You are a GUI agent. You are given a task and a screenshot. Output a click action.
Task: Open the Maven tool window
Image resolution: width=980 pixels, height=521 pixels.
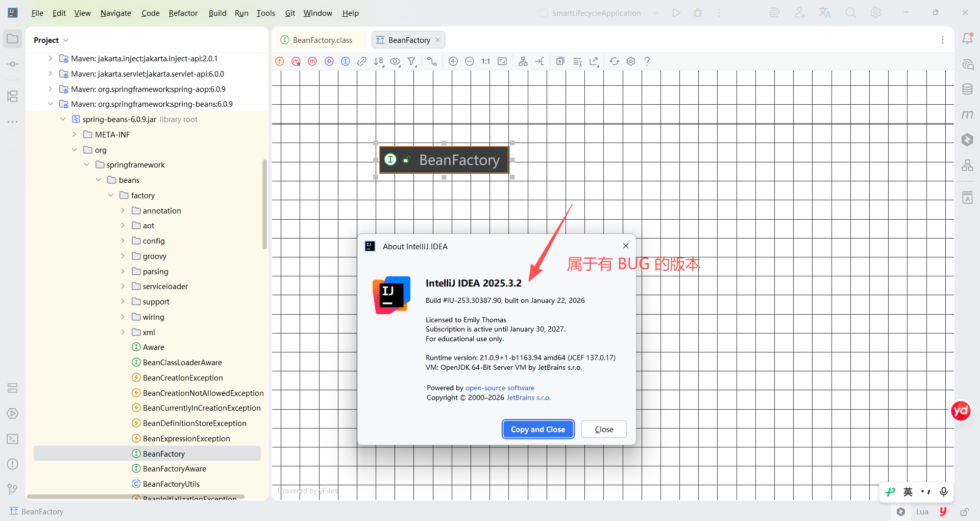click(x=967, y=114)
